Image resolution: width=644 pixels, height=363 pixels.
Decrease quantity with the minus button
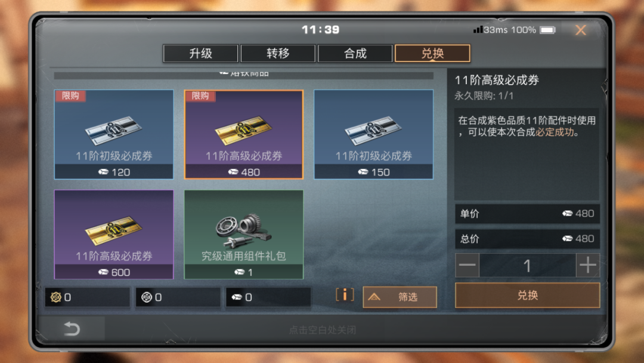click(467, 265)
